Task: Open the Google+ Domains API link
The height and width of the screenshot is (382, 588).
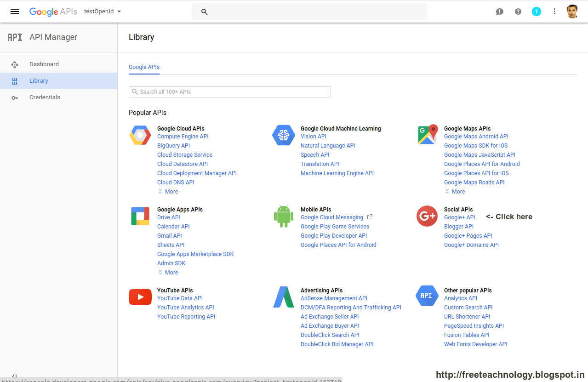Action: [x=471, y=245]
